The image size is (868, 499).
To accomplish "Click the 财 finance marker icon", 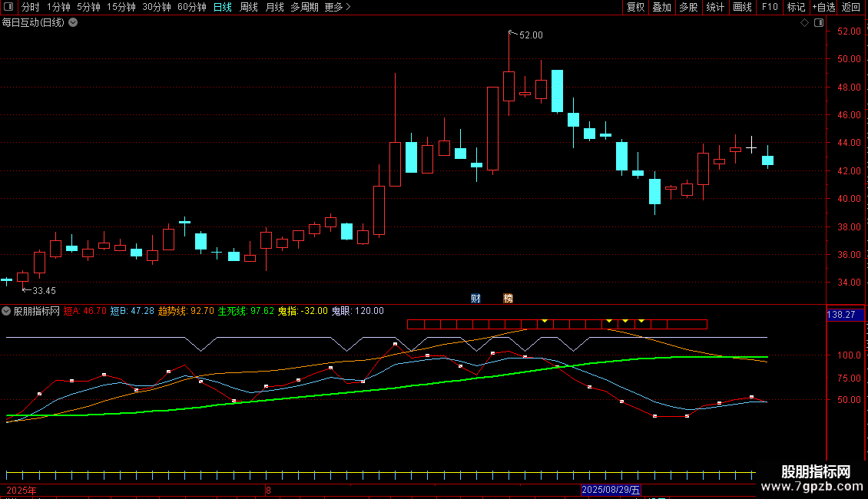I will [x=475, y=299].
